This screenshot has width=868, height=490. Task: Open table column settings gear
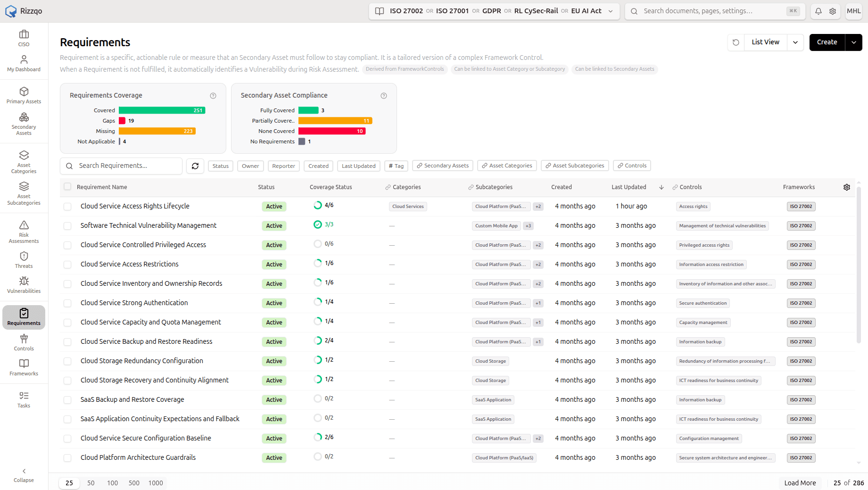pyautogui.click(x=847, y=187)
